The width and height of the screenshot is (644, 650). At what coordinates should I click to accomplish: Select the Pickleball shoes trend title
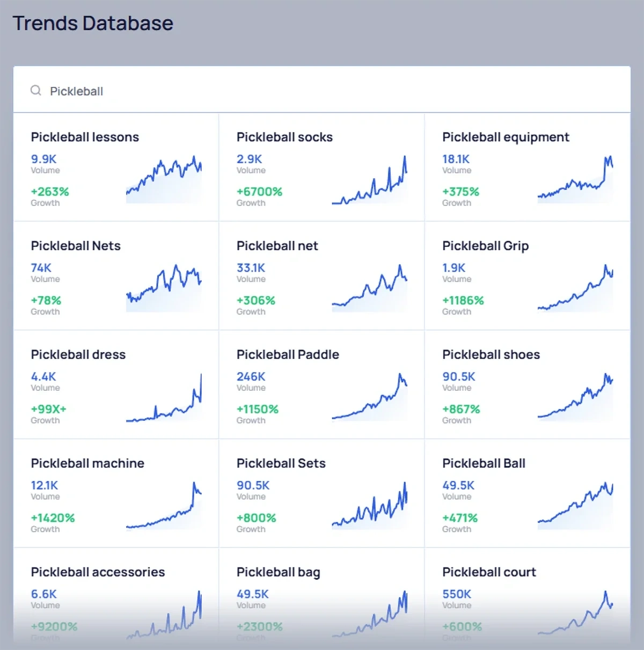(491, 355)
